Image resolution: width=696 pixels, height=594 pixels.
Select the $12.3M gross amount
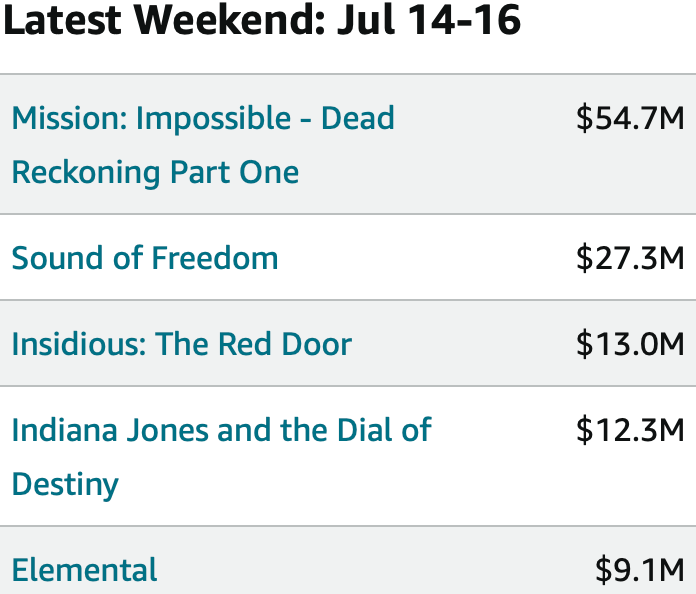point(630,430)
